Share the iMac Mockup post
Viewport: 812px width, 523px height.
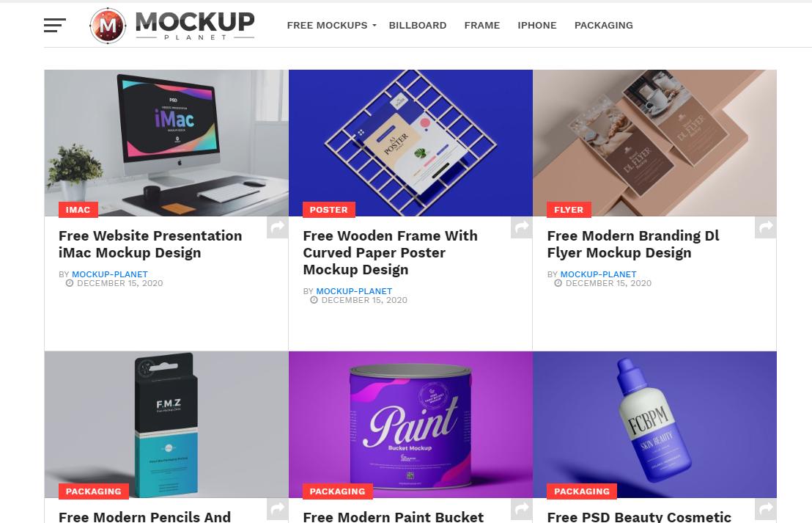(x=278, y=227)
